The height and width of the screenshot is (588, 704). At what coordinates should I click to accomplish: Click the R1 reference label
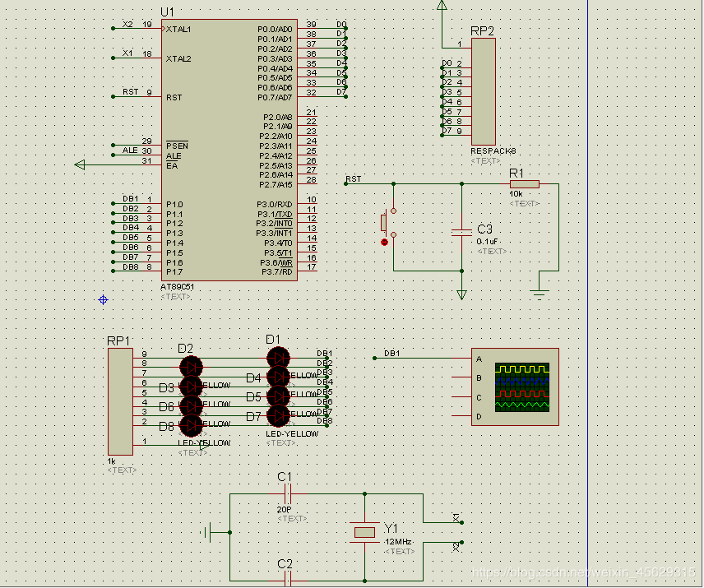[x=516, y=174]
